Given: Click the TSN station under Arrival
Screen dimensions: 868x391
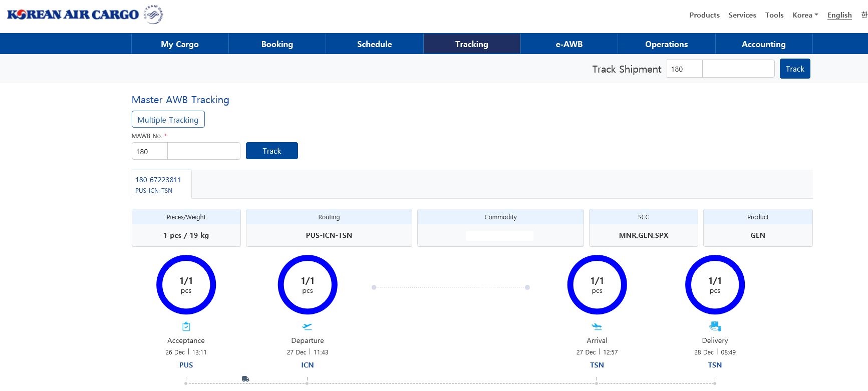Looking at the screenshot, I should pyautogui.click(x=597, y=365).
